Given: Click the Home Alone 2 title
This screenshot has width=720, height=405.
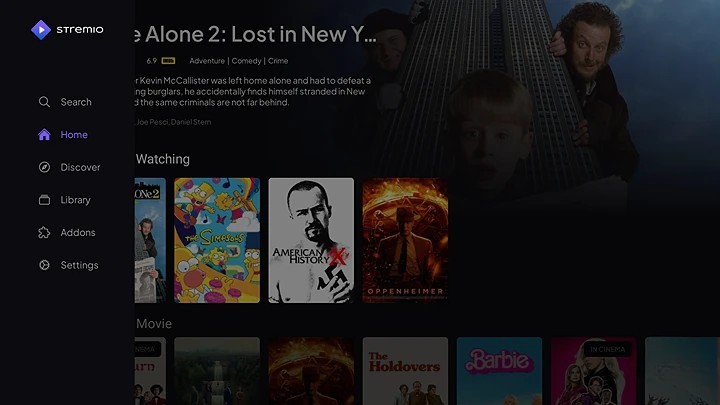Looking at the screenshot, I should 256,34.
